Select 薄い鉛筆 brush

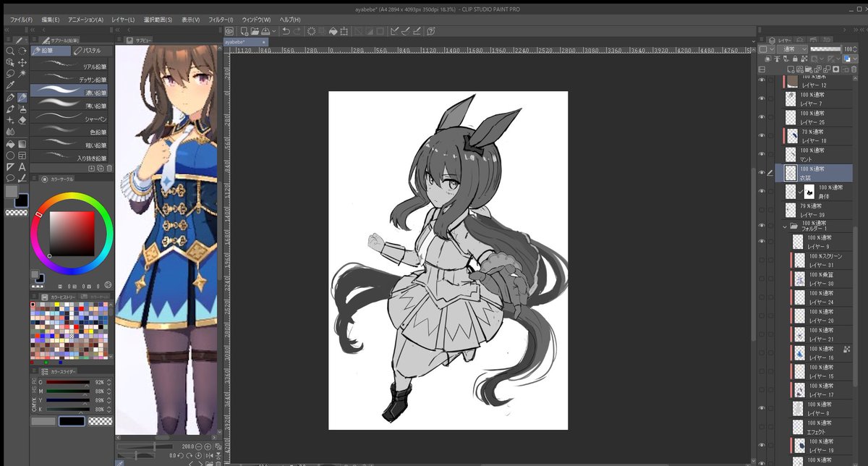(70, 105)
